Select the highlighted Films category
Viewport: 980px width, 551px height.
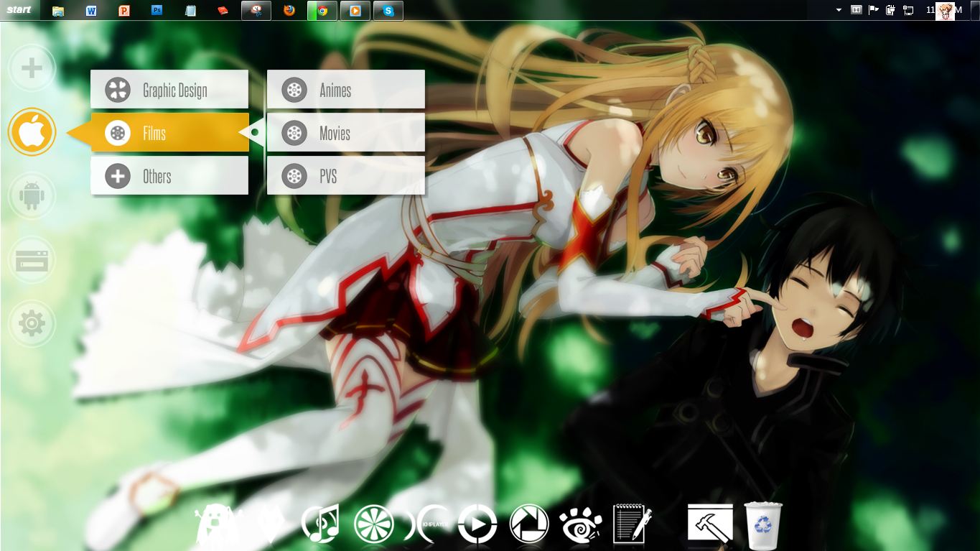click(169, 133)
